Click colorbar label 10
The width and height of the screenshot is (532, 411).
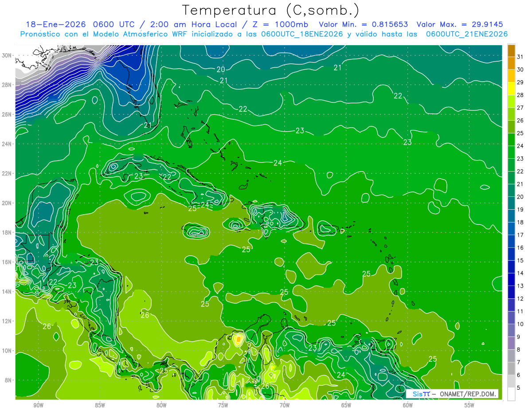pyautogui.click(x=520, y=324)
